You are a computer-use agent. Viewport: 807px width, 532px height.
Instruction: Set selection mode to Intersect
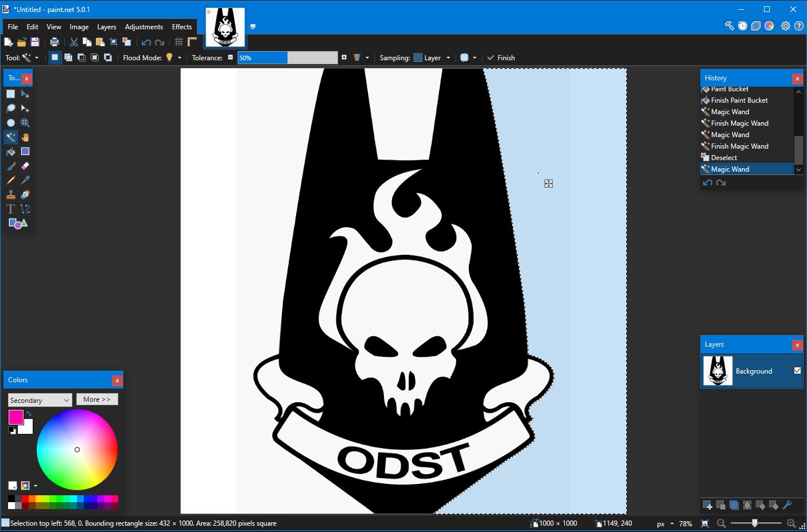[x=95, y=57]
